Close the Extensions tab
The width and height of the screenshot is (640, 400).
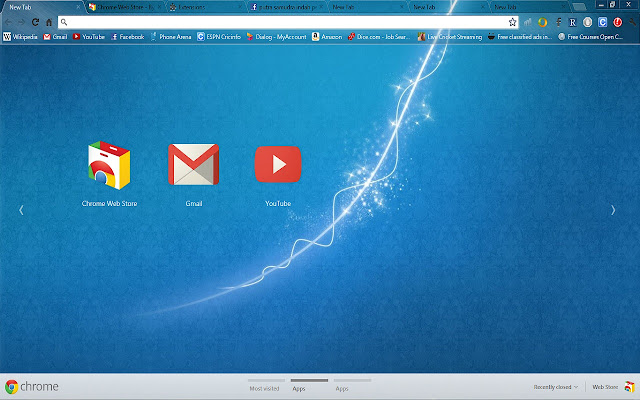click(240, 7)
